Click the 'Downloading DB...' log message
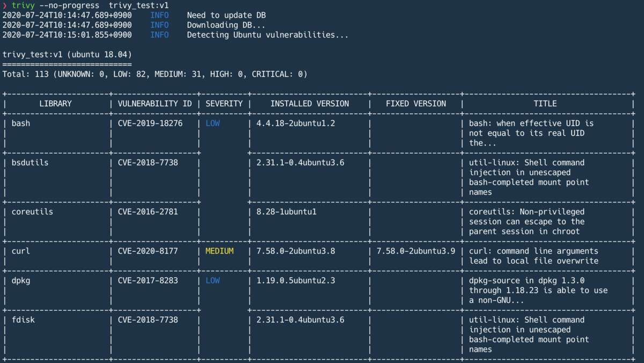 pyautogui.click(x=225, y=25)
